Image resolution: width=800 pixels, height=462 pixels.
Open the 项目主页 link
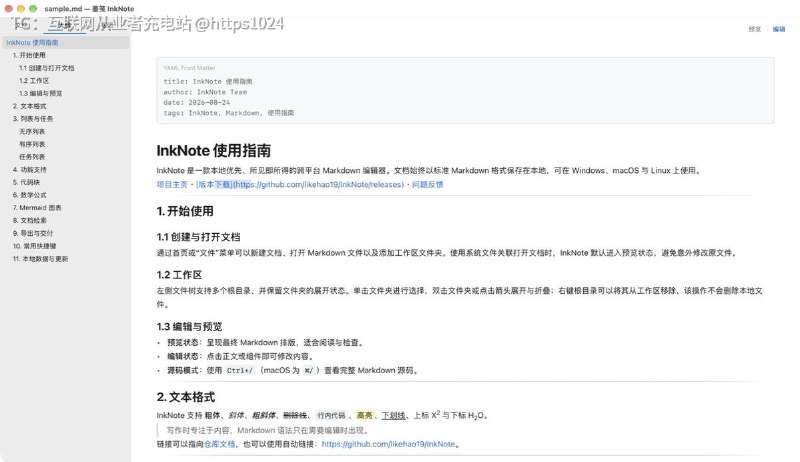172,185
